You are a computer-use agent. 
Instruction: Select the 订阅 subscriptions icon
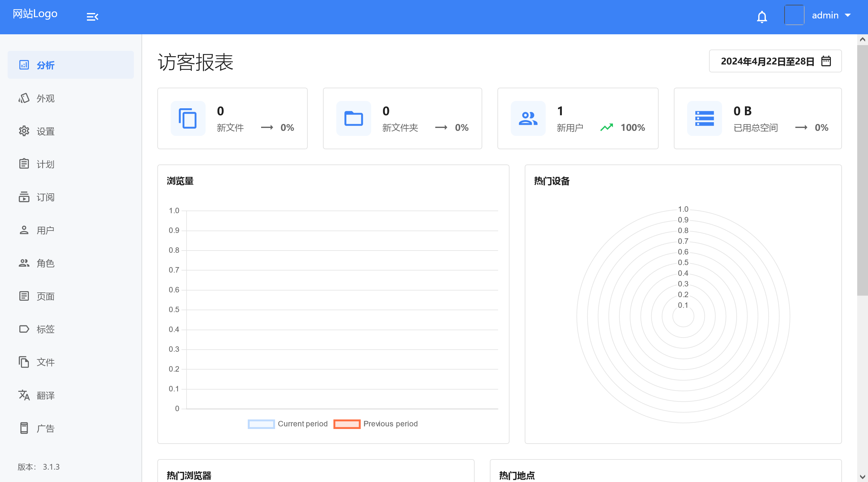[24, 197]
